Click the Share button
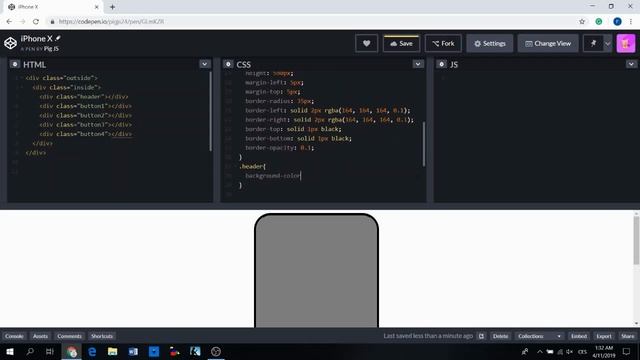 click(x=628, y=336)
